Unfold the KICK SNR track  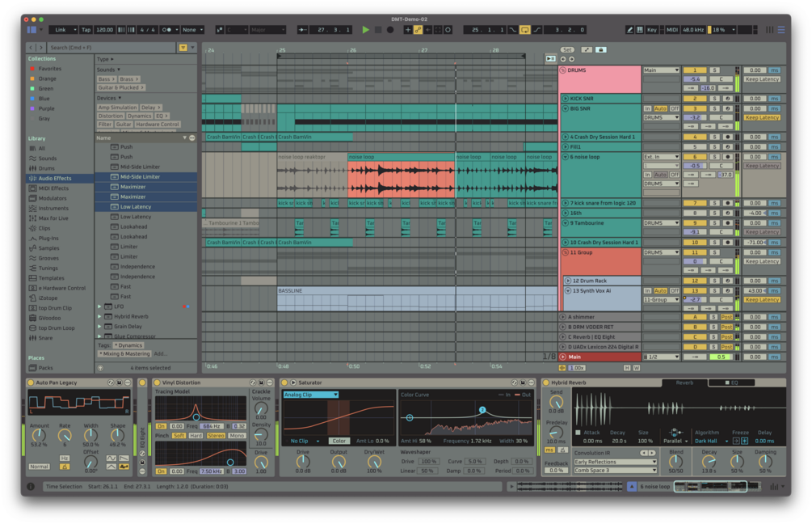(565, 98)
